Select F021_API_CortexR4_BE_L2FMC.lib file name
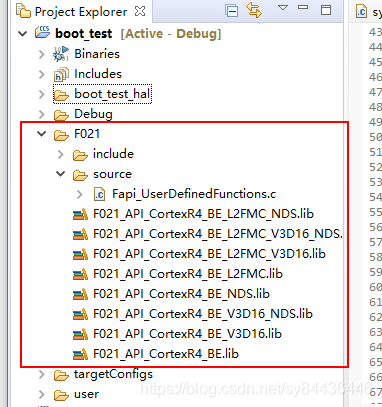Screen dimensions: 382x407 click(188, 274)
